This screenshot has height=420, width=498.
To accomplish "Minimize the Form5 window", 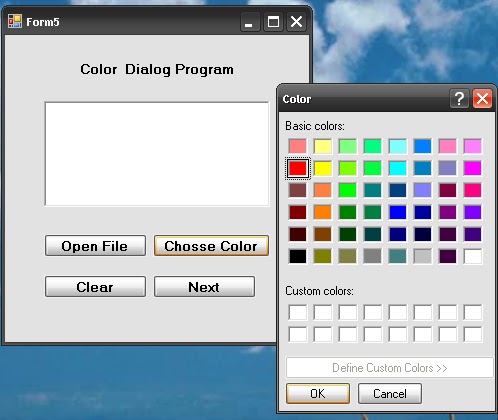I will (x=250, y=22).
